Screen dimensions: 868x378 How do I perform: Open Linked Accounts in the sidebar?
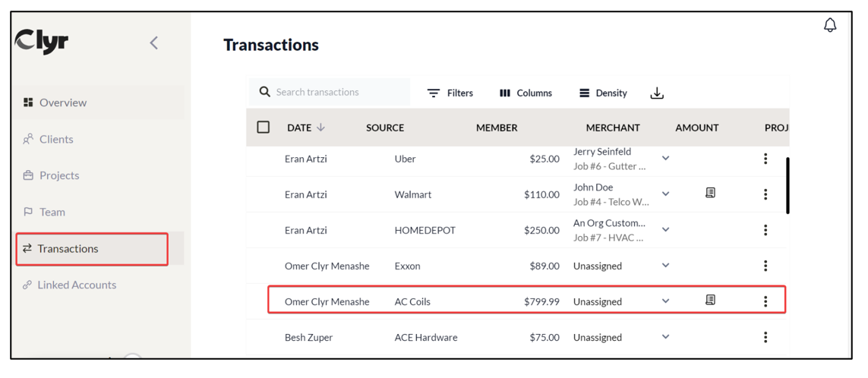pos(76,285)
